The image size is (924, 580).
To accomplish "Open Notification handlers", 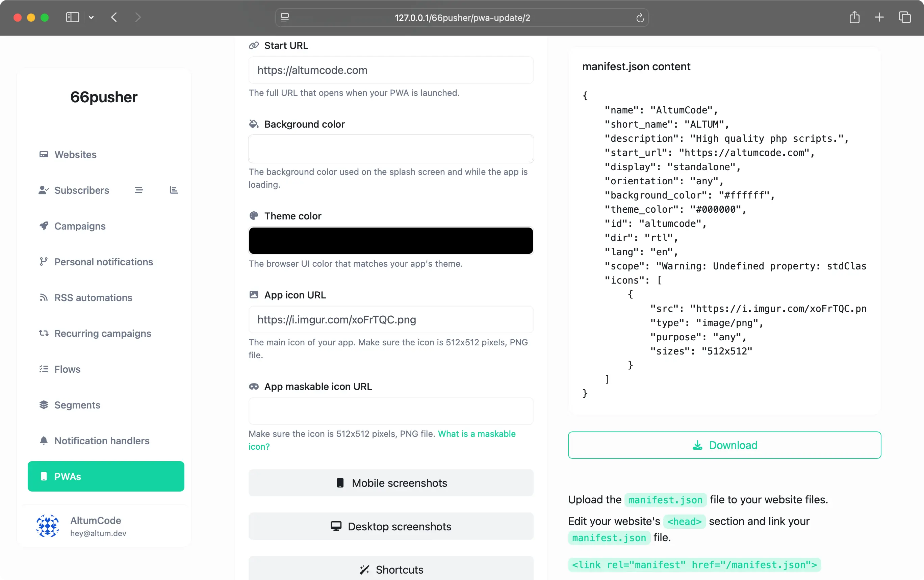I will pos(106,441).
